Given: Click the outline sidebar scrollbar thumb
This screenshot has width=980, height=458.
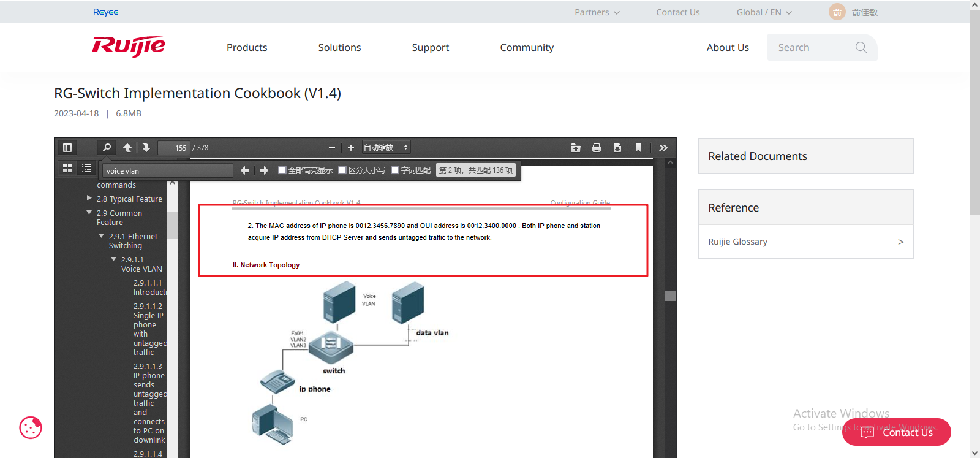Looking at the screenshot, I should coord(172,224).
